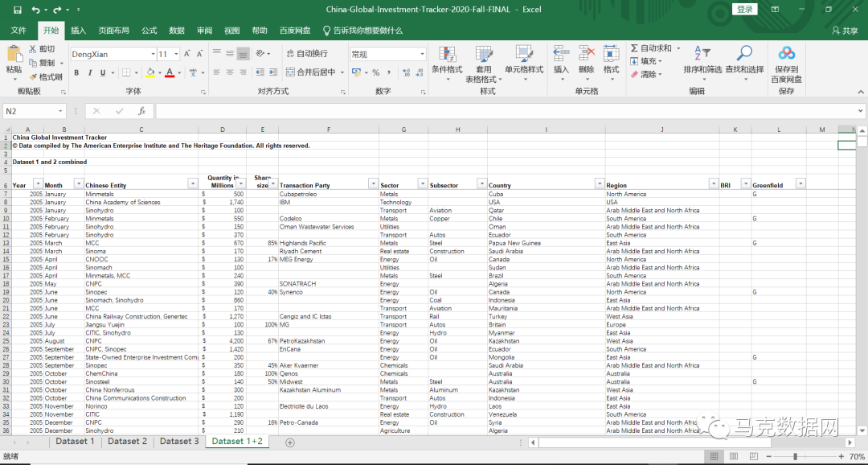Toggle center horizontal alignment

click(x=230, y=72)
